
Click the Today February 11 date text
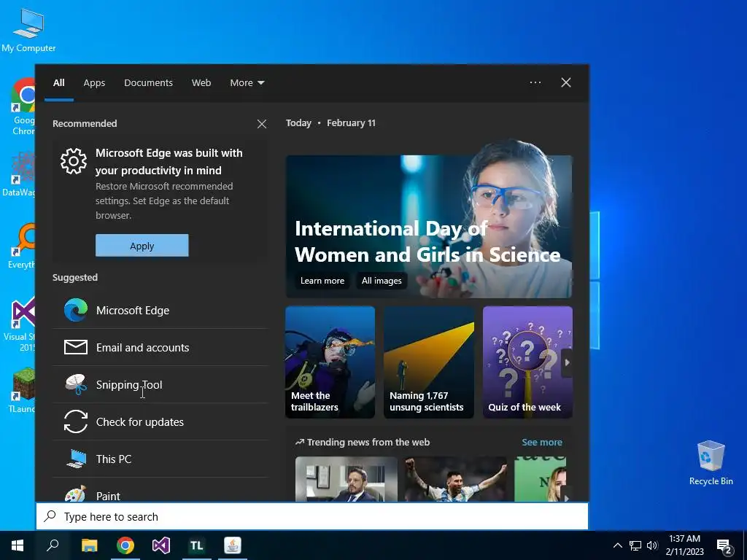click(x=330, y=122)
